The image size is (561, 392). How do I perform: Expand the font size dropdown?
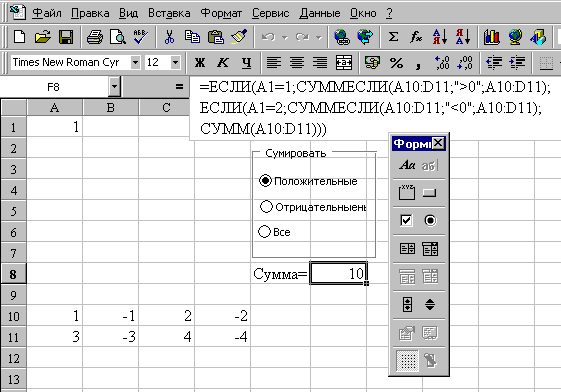pos(175,63)
